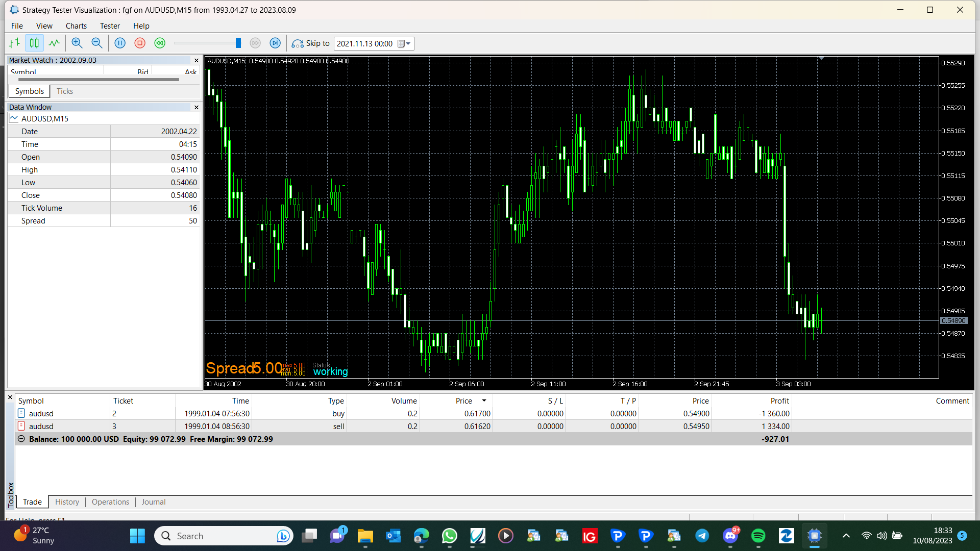The image size is (980, 551).
Task: Zoom in on the chart
Action: [77, 43]
